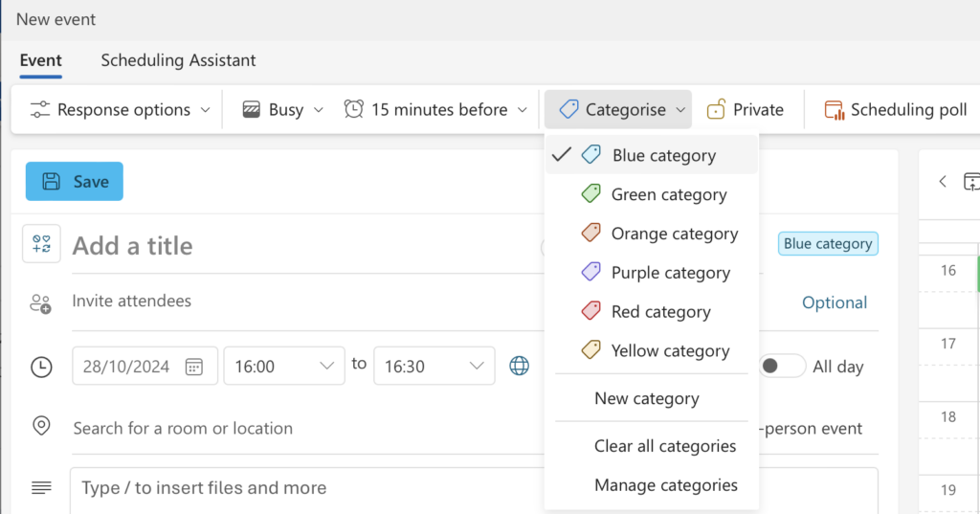Collapse the Categorise dropdown chevron
The width and height of the screenshot is (980, 514).
coord(680,110)
